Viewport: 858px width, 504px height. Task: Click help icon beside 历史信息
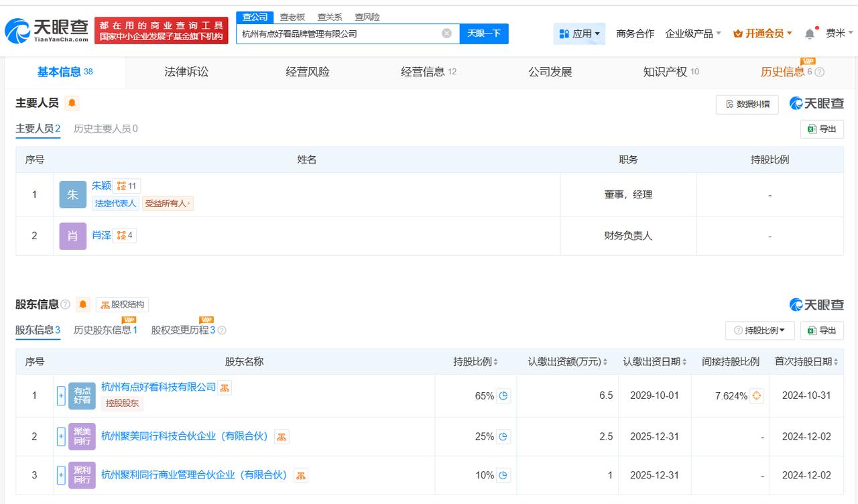(819, 72)
